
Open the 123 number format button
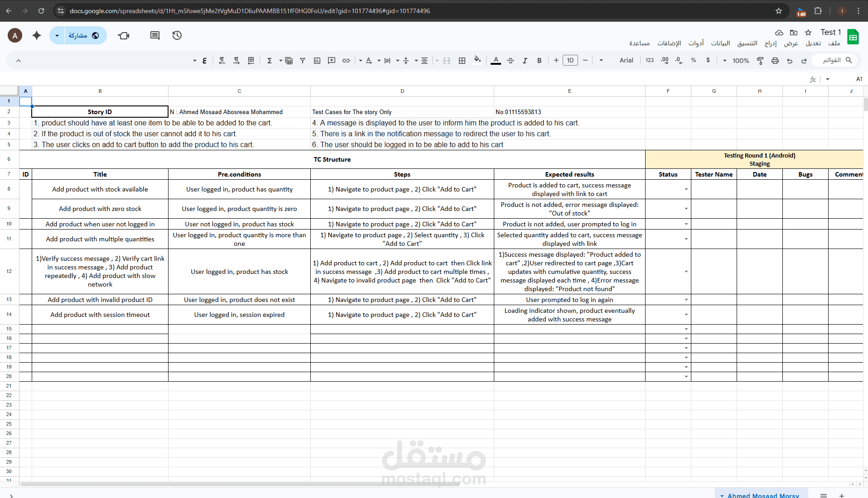click(650, 60)
